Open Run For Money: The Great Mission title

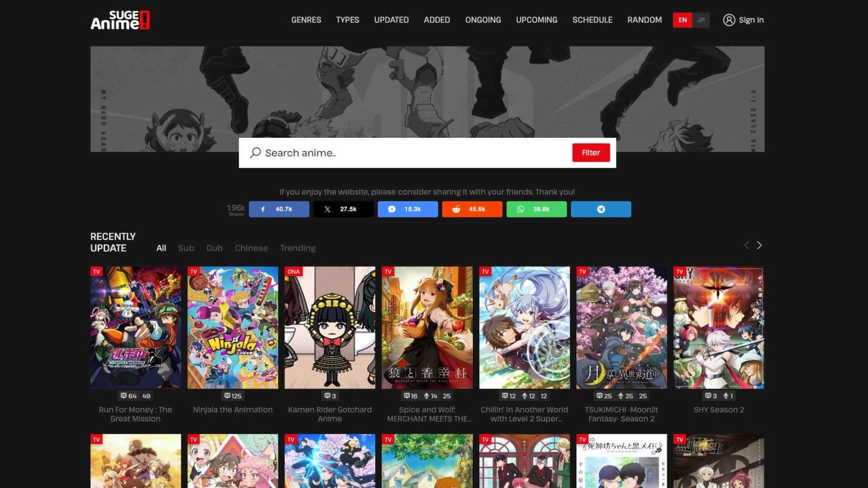pyautogui.click(x=135, y=414)
